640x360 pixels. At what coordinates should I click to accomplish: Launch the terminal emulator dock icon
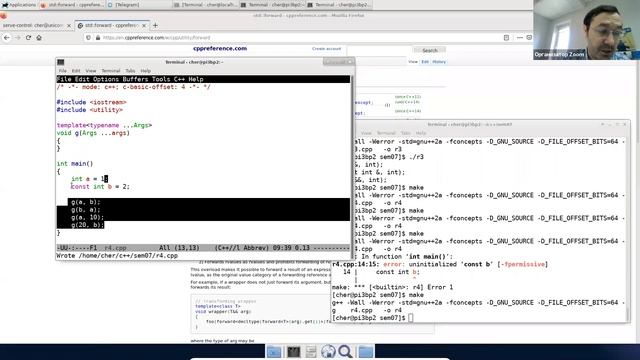(293, 351)
